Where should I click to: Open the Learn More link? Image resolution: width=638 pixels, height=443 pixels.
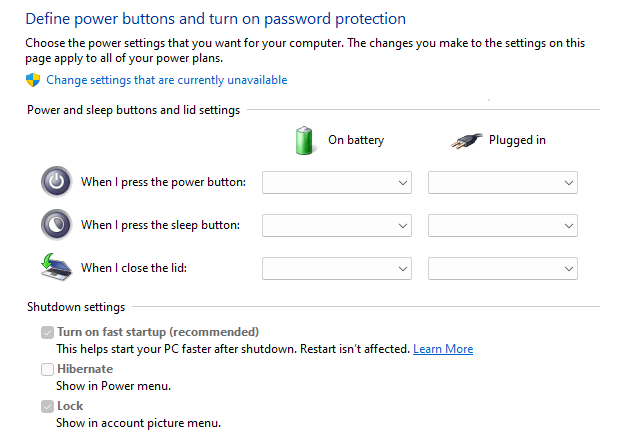coord(443,349)
